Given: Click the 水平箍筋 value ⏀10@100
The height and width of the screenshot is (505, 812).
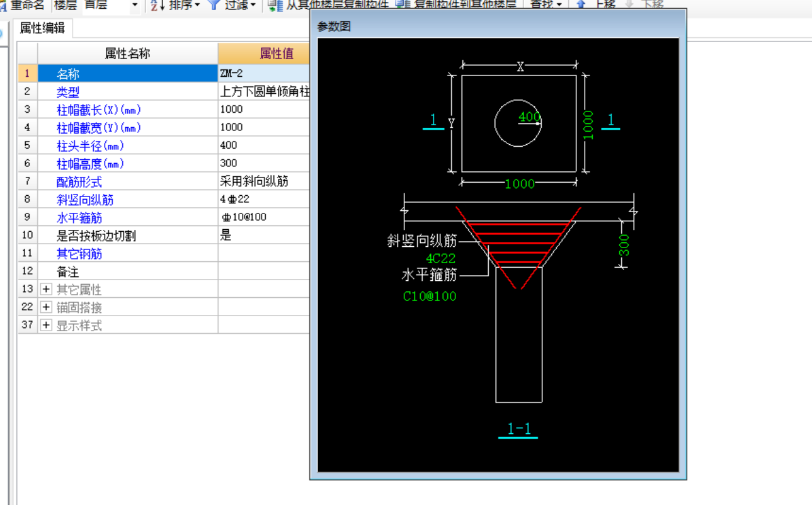Looking at the screenshot, I should point(265,218).
